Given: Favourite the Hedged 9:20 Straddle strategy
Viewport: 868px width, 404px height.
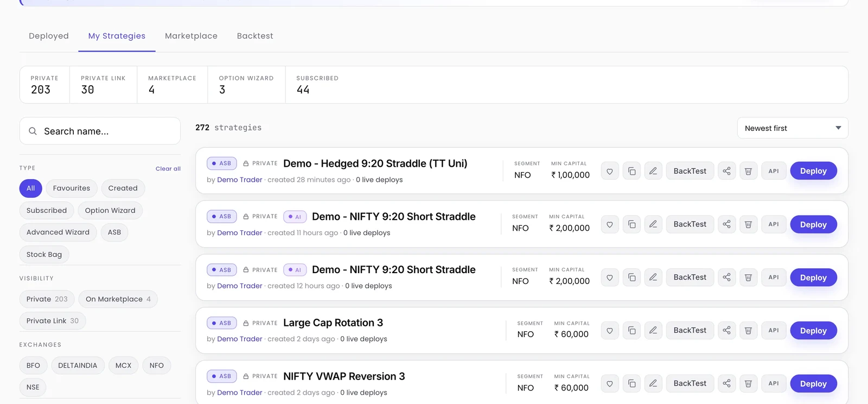Looking at the screenshot, I should (610, 171).
